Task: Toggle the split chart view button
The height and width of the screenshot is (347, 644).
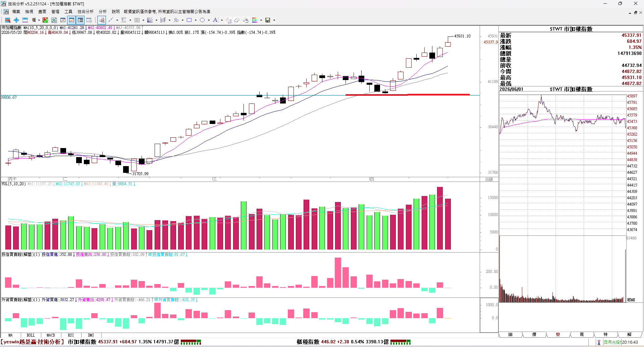Action: (80, 20)
